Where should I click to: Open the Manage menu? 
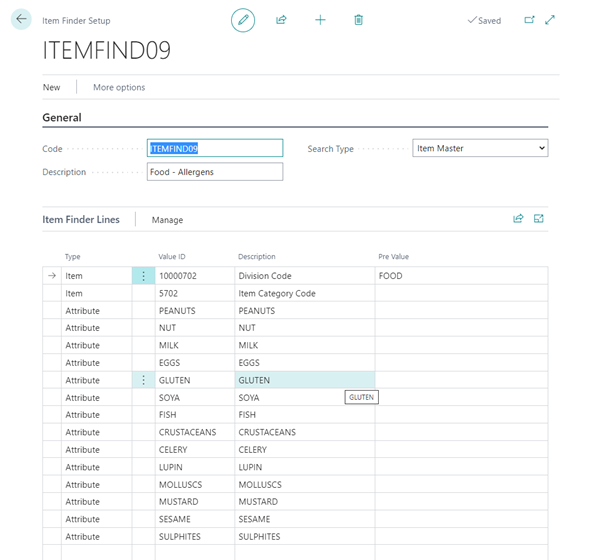[x=167, y=220]
